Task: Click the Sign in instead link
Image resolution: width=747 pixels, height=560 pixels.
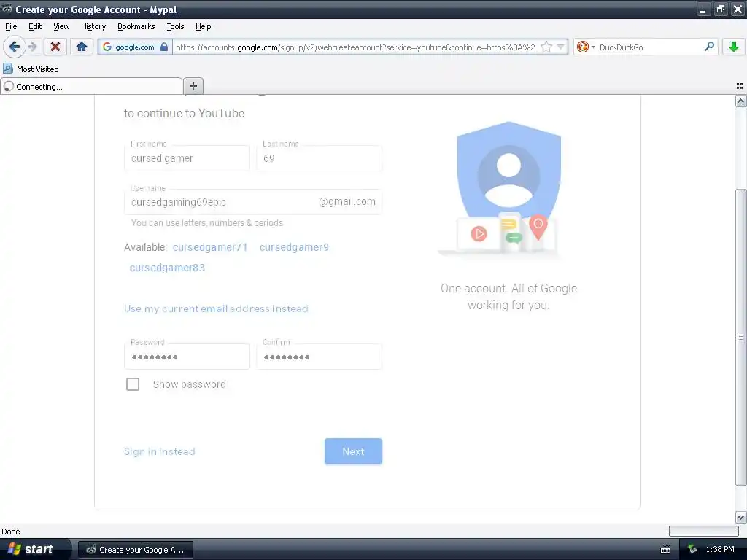Action: coord(159,451)
